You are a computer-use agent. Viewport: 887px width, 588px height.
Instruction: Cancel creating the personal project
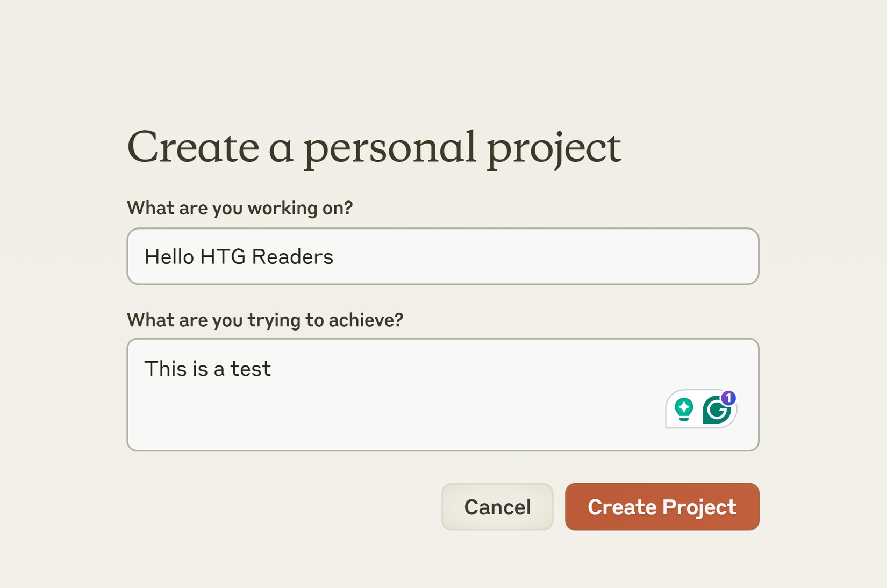coord(497,506)
